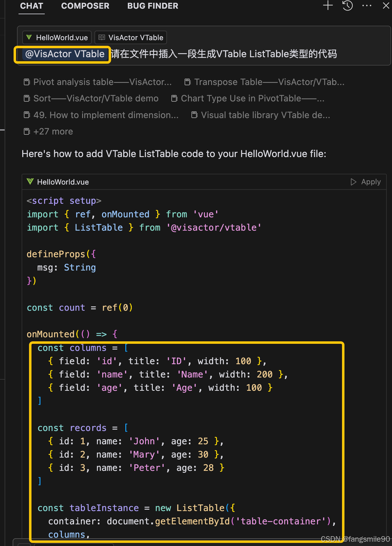The width and height of the screenshot is (392, 546).
Task: Click the document icon beside Sort demo
Action: [27, 99]
